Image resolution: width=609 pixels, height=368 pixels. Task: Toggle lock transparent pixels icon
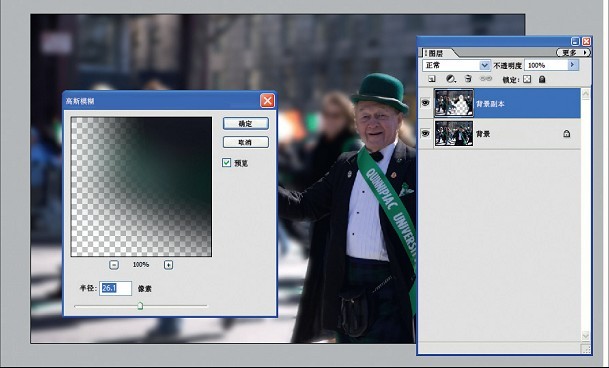coord(527,79)
